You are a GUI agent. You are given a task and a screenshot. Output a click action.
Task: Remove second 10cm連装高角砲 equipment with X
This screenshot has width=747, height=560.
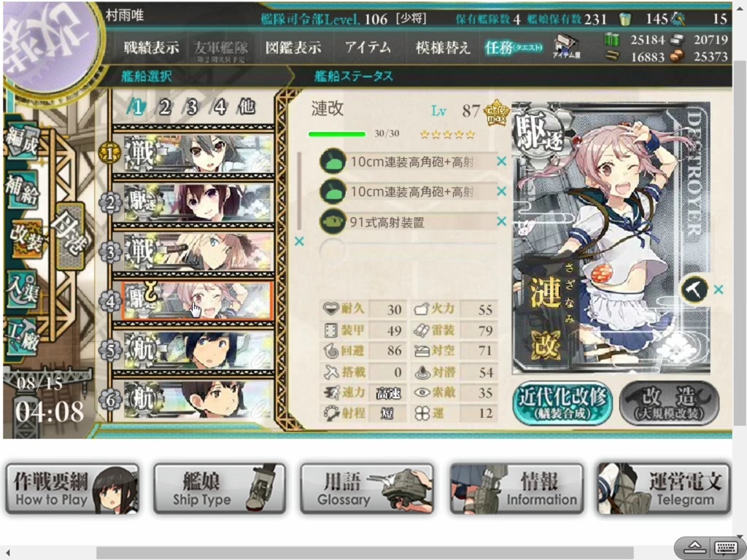[x=501, y=191]
